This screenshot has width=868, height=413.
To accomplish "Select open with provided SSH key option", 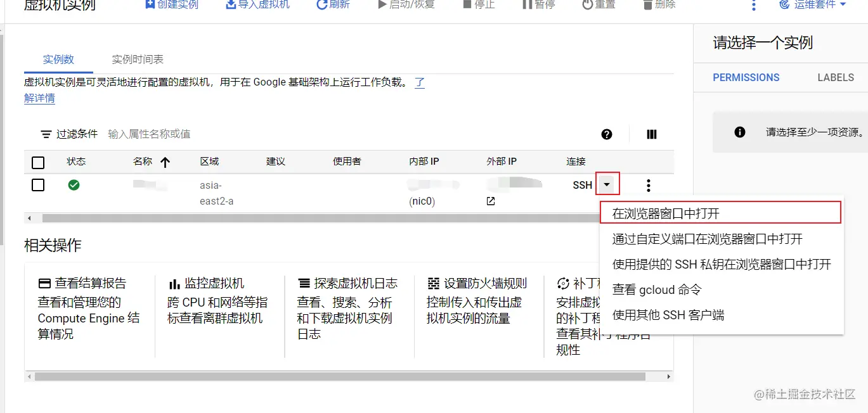I will tap(721, 264).
